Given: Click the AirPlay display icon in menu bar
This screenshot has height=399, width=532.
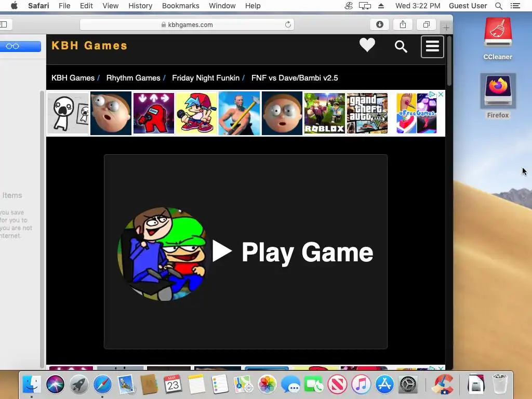Looking at the screenshot, I should (365, 6).
